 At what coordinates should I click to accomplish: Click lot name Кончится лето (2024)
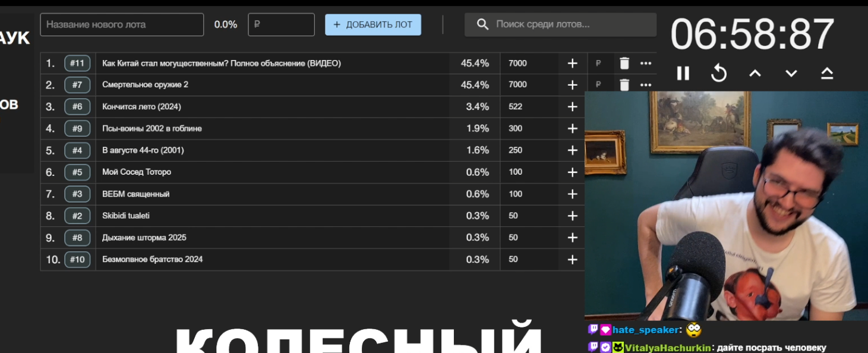click(141, 107)
